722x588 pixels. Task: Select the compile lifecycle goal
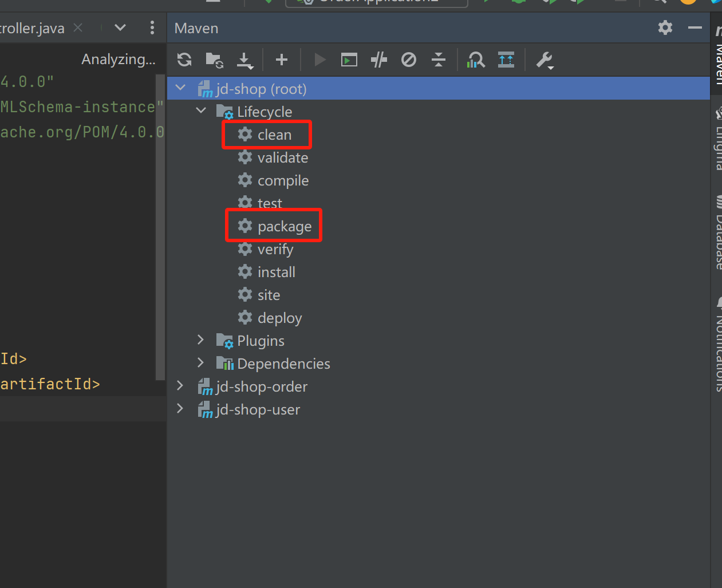click(x=273, y=180)
